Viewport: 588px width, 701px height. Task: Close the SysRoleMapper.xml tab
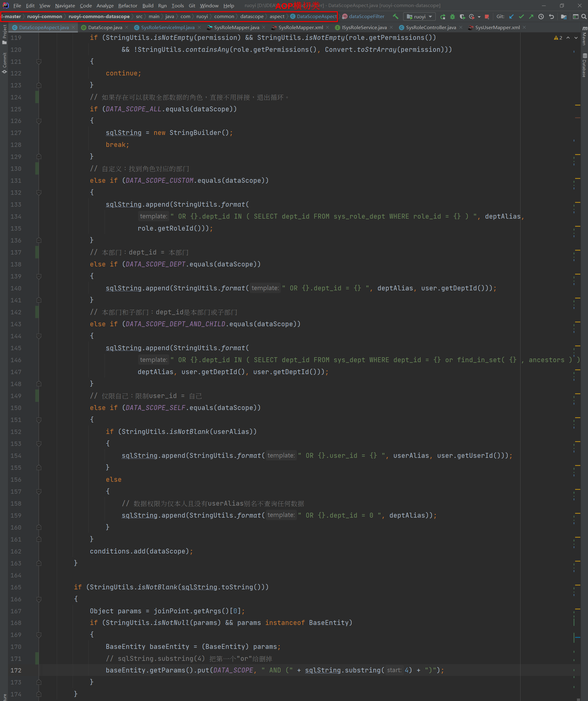[327, 27]
